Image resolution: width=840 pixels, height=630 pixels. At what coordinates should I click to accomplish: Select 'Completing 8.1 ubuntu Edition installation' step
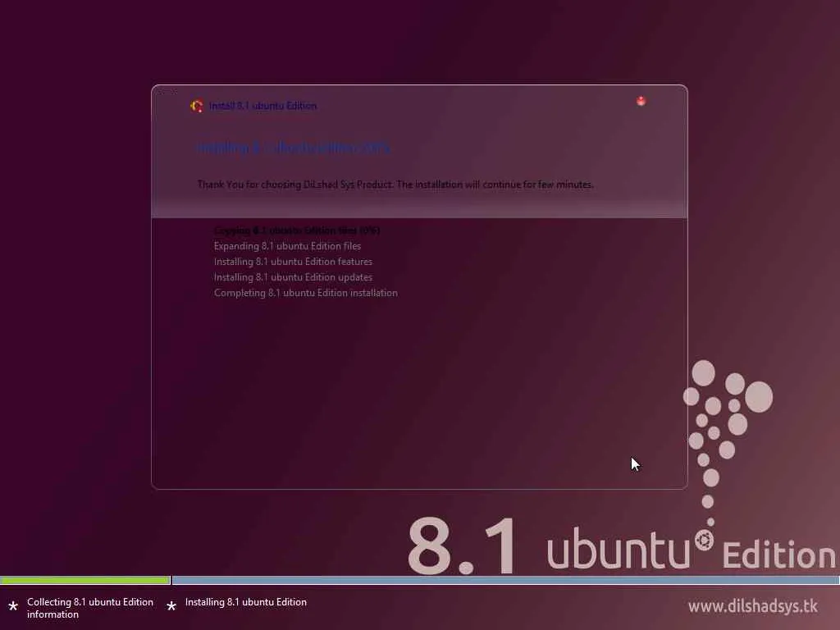[305, 293]
